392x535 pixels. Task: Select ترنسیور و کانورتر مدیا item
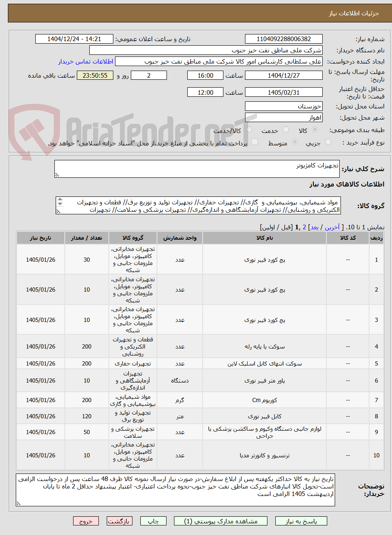click(265, 455)
